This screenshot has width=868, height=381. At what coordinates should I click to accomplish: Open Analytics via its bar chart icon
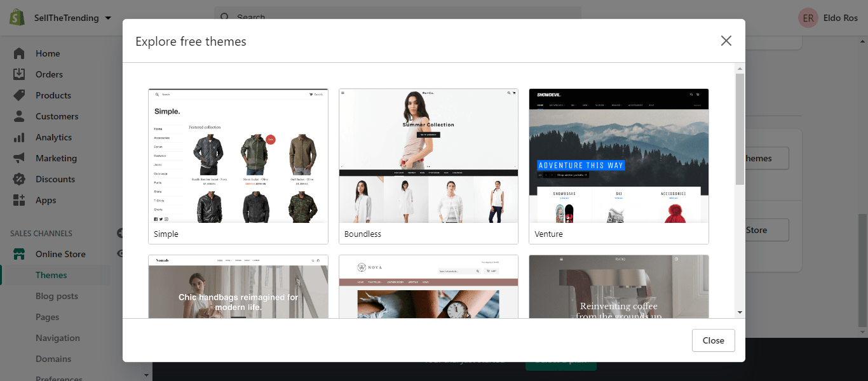19,137
